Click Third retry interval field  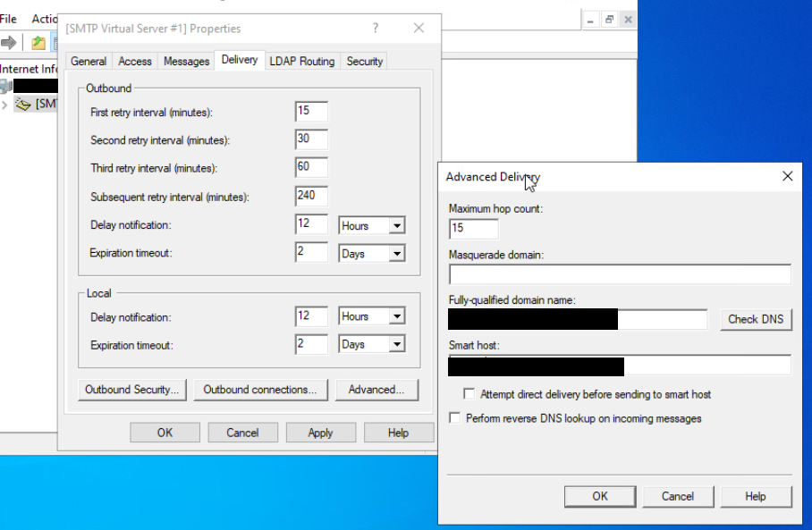pos(311,167)
